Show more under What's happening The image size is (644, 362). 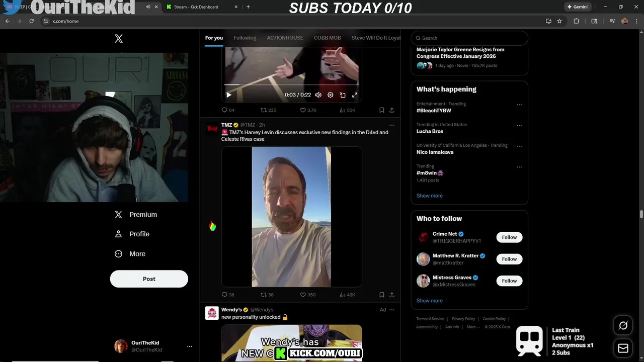pyautogui.click(x=430, y=196)
